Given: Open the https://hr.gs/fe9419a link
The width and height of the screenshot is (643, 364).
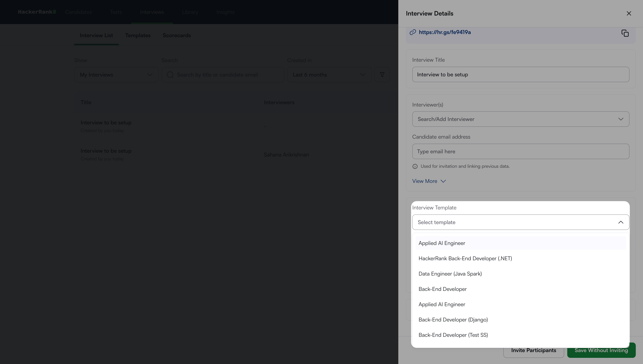Looking at the screenshot, I should [x=445, y=32].
